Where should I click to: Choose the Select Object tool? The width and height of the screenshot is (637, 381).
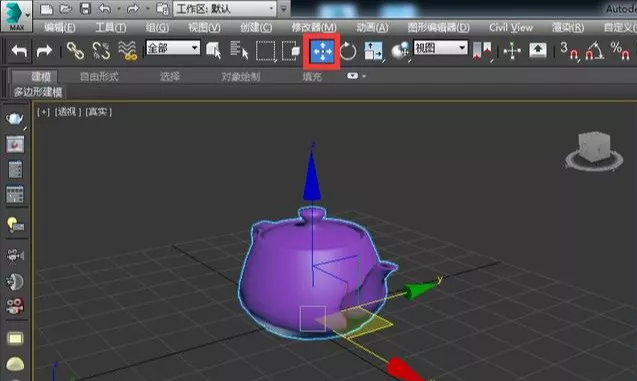click(x=214, y=51)
